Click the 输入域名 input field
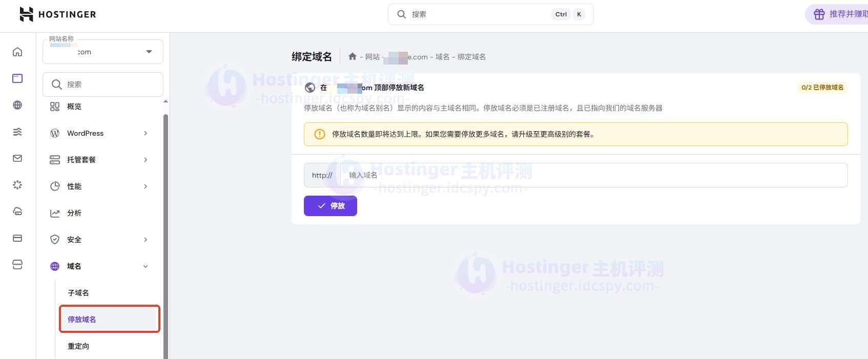868x359 pixels. click(593, 175)
